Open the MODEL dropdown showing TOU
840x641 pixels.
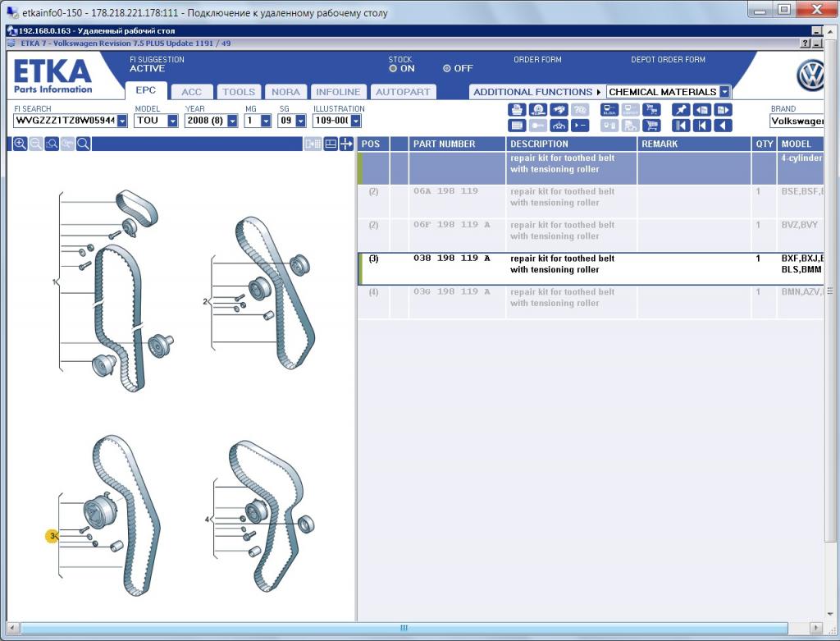172,121
